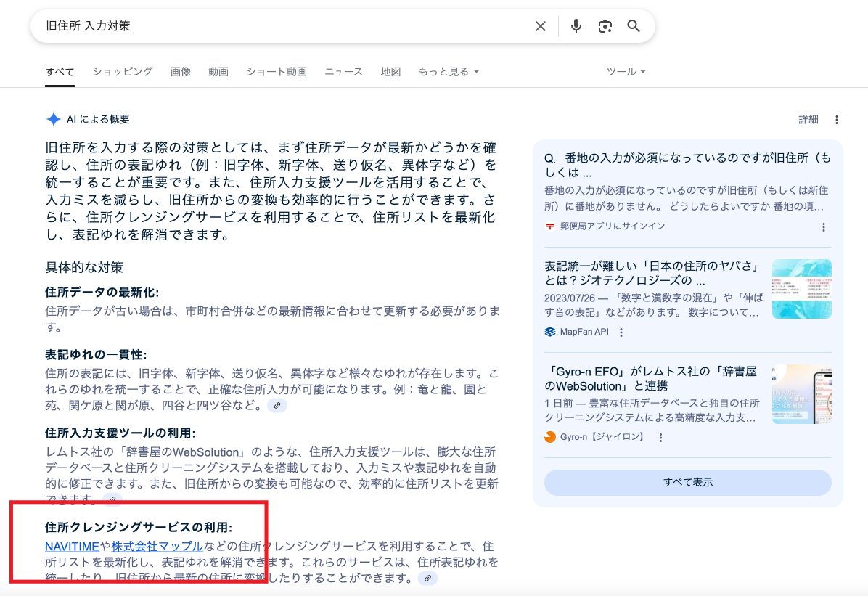Click the Gyro-n EFO article thumbnail
This screenshot has width=868, height=596.
tap(801, 394)
